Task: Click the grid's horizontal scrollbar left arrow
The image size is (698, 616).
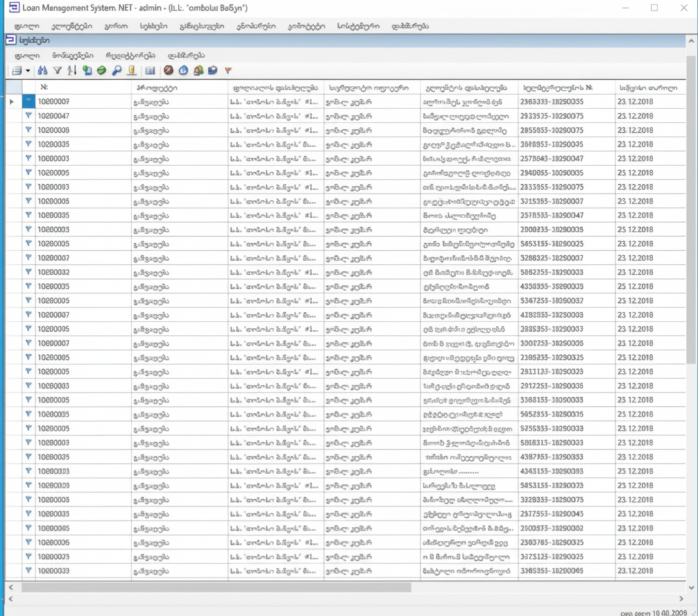Action: (11, 588)
